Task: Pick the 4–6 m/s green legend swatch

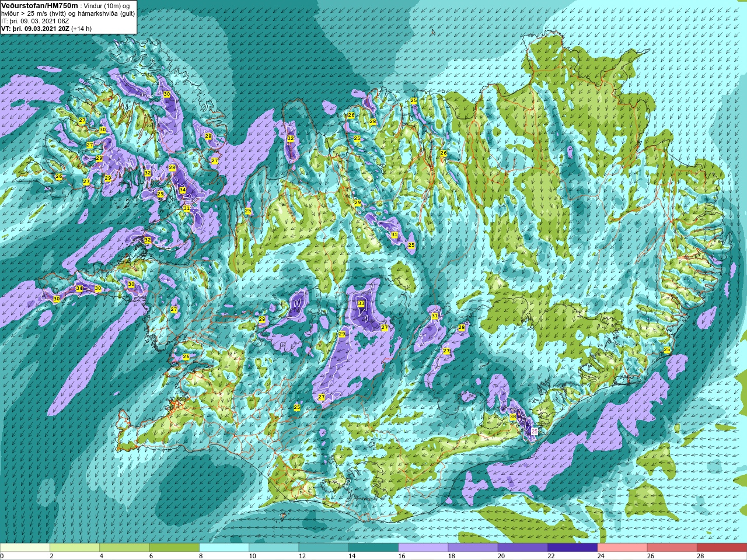Action: pos(124,548)
